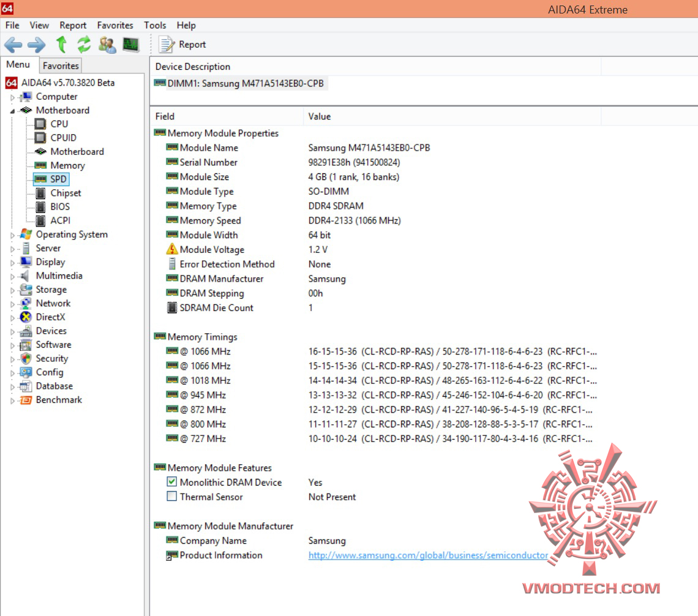Screen dimensions: 698x616
Task: Click the Storage category icon
Action: (26, 289)
